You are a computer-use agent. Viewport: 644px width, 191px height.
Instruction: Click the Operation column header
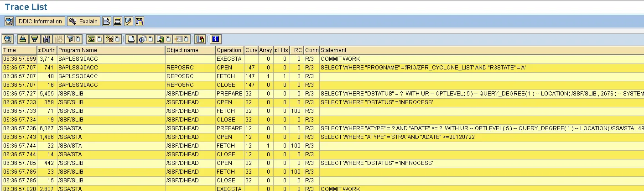pos(229,50)
